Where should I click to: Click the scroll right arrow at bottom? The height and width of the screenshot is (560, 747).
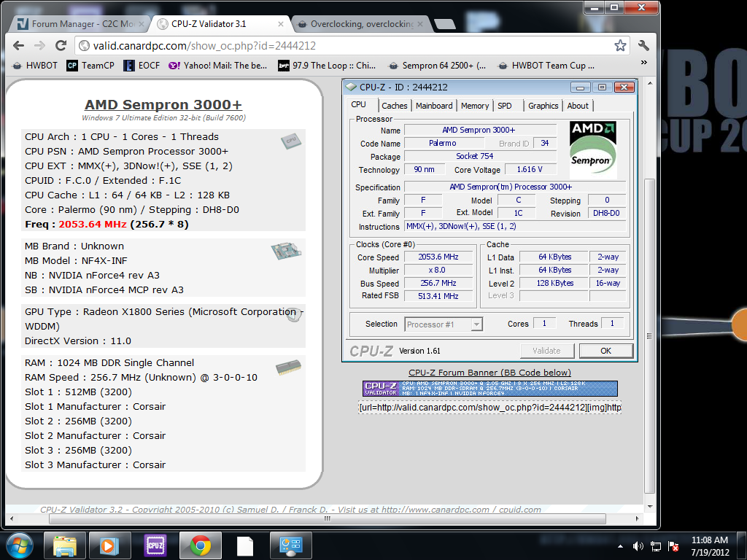(638, 518)
